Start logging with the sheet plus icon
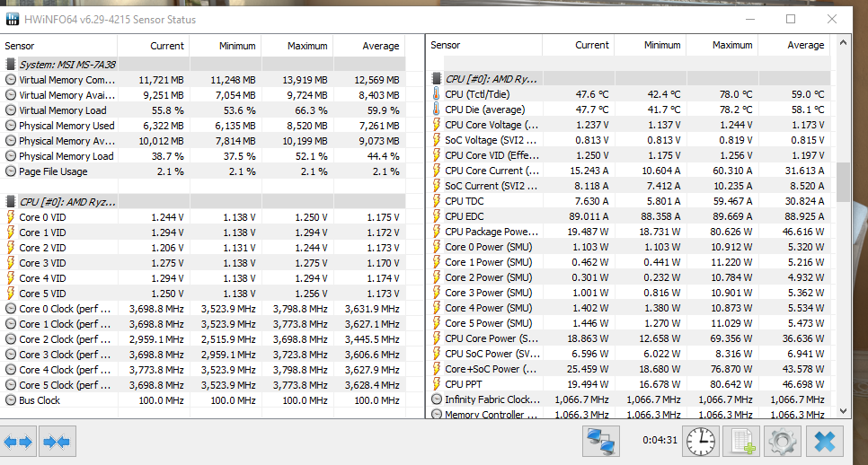Image resolution: width=868 pixels, height=465 pixels. (x=742, y=442)
